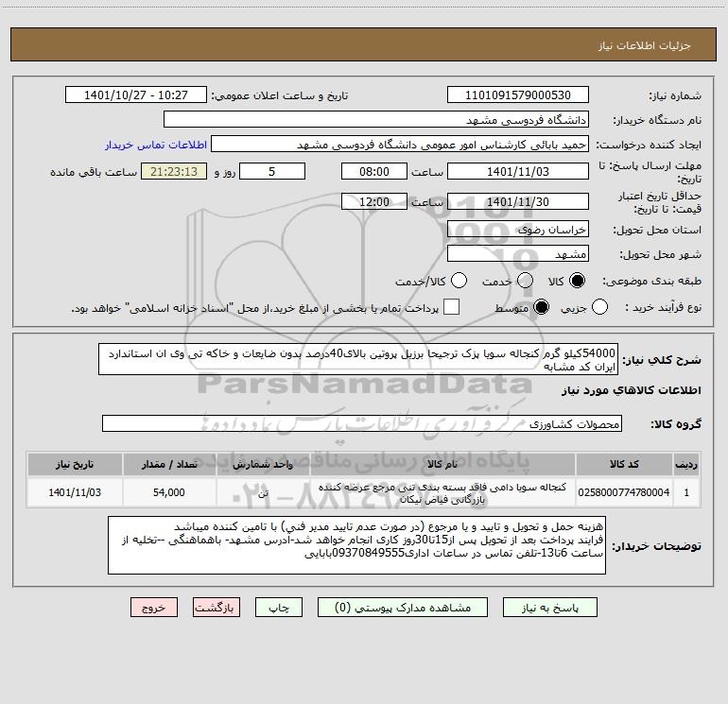The image size is (728, 704).
Task: Click the province field خراسان رضوی
Action: tap(518, 230)
